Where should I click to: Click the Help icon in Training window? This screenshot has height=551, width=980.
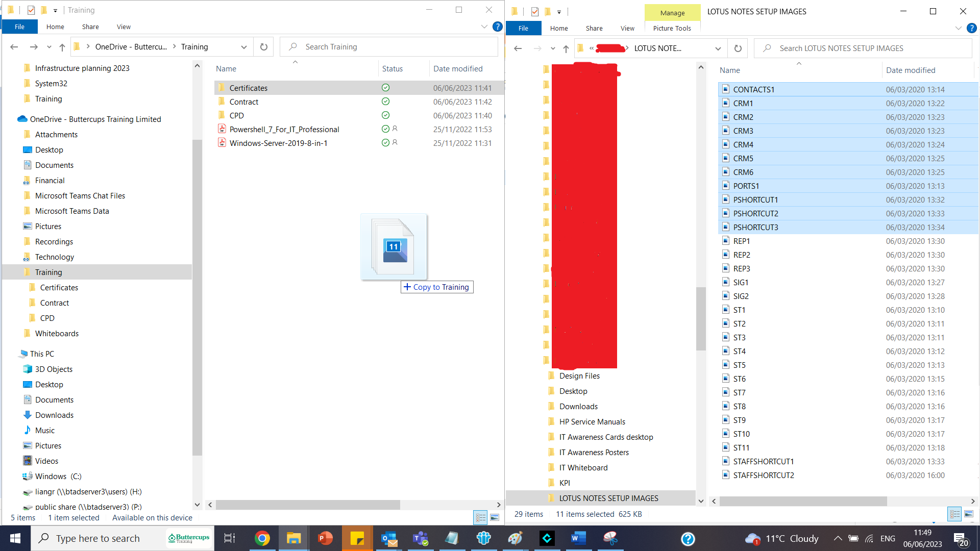tap(497, 27)
